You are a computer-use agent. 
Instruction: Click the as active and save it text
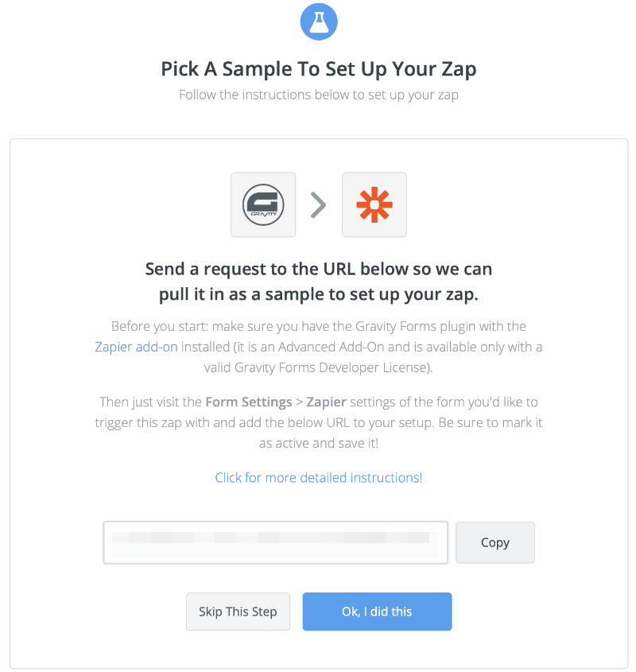click(319, 443)
